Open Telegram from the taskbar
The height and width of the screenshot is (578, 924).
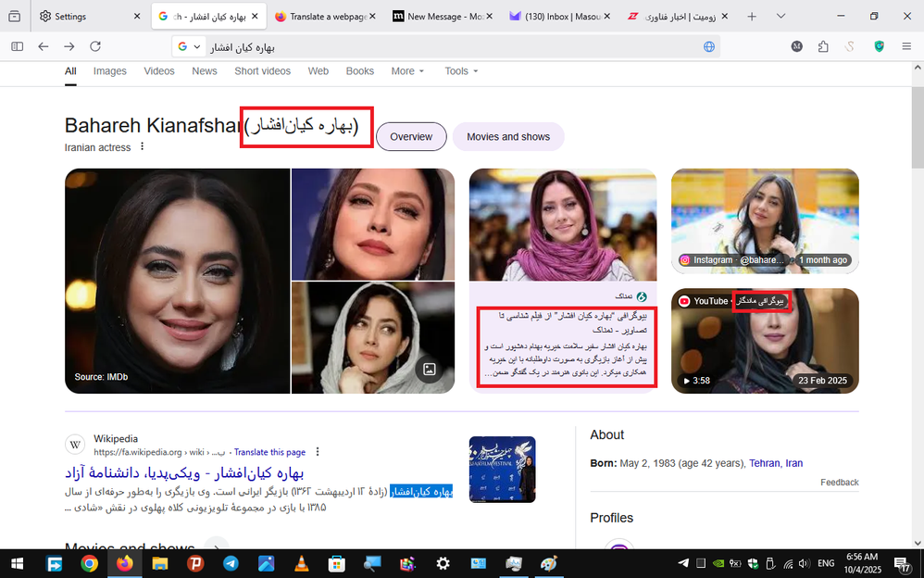(x=230, y=563)
